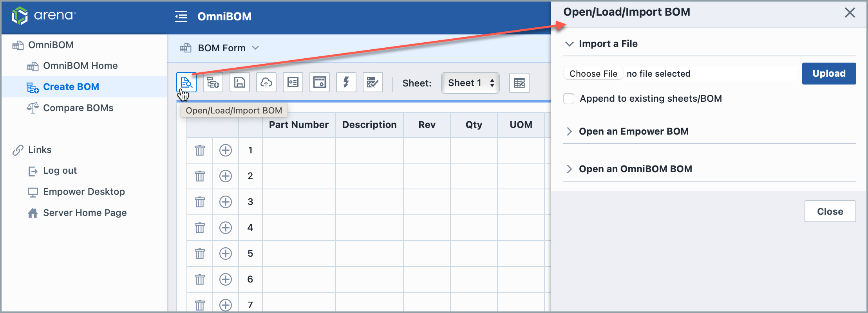This screenshot has height=313, width=868.
Task: Click the Upload button
Action: coord(828,74)
